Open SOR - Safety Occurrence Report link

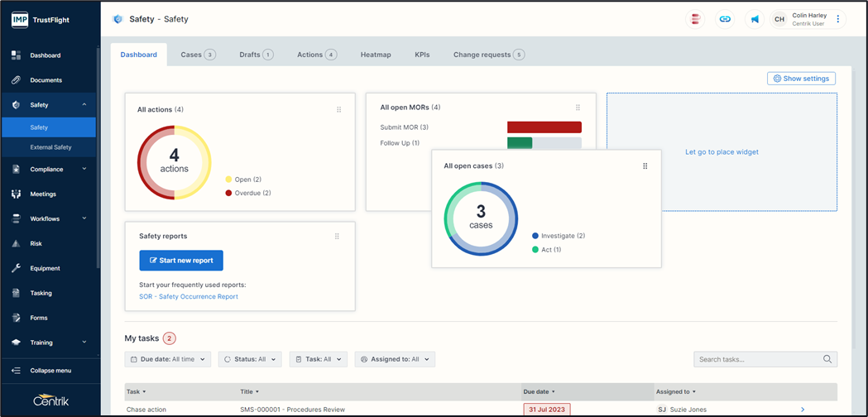point(189,296)
